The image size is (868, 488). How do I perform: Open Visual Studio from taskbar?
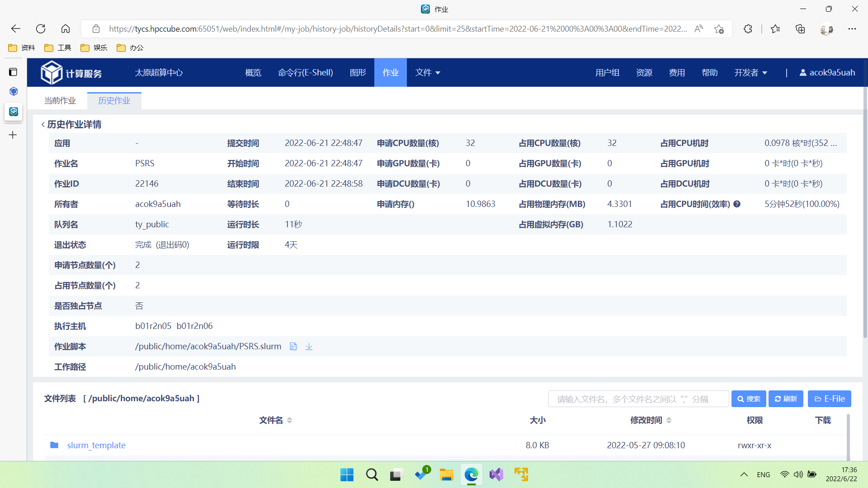point(496,474)
